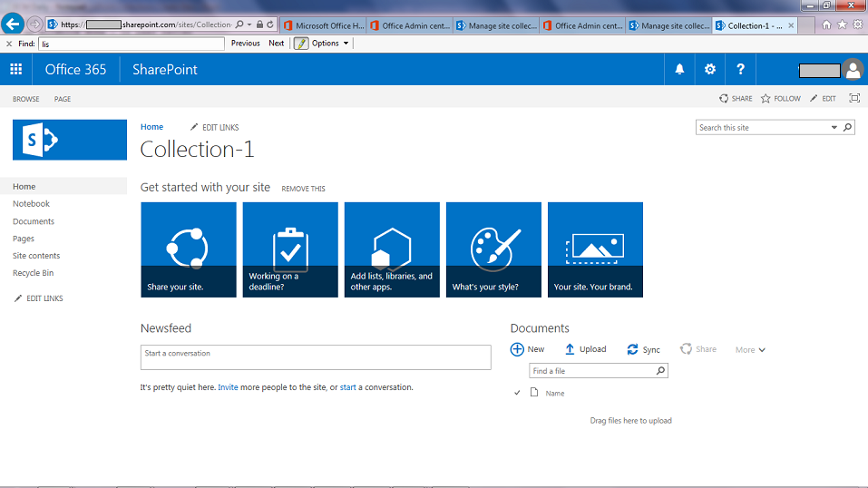Click SHARE in the page header
Image resolution: width=868 pixels, height=488 pixels.
(736, 99)
